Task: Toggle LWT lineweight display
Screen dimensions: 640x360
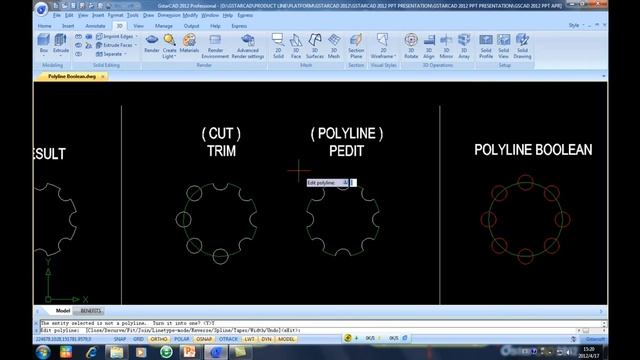Action: coord(249,339)
